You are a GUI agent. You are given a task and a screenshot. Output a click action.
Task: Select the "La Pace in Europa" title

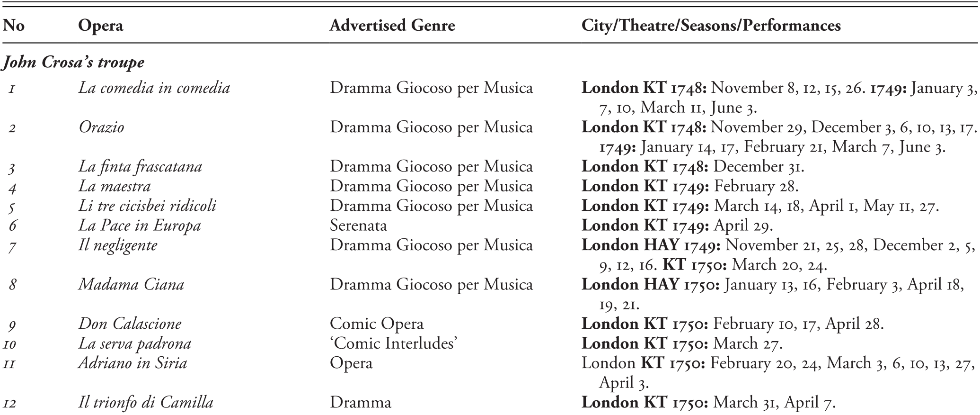[x=140, y=226]
